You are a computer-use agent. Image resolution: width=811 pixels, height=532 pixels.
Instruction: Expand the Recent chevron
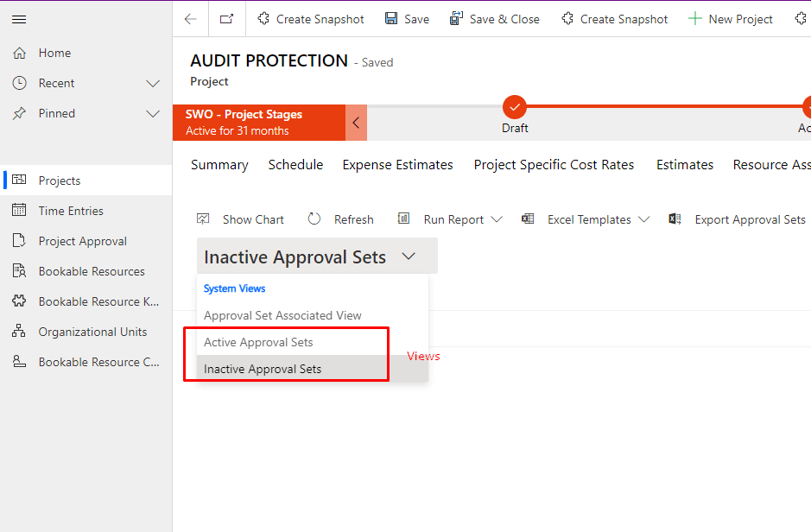click(x=153, y=84)
